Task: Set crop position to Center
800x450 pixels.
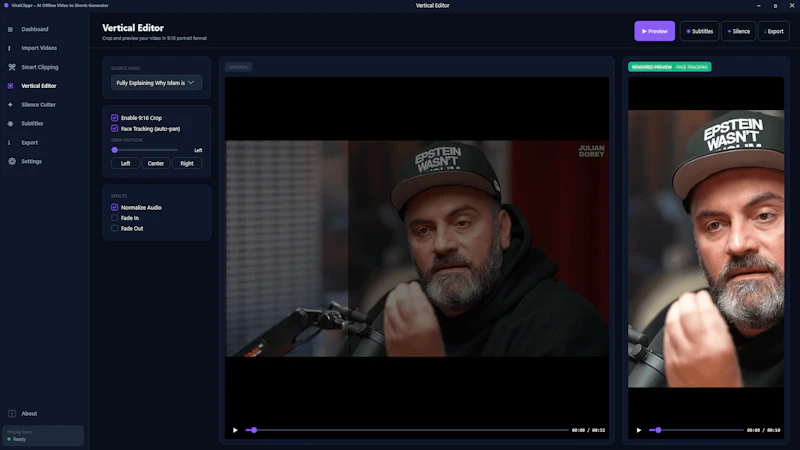Action: click(156, 163)
